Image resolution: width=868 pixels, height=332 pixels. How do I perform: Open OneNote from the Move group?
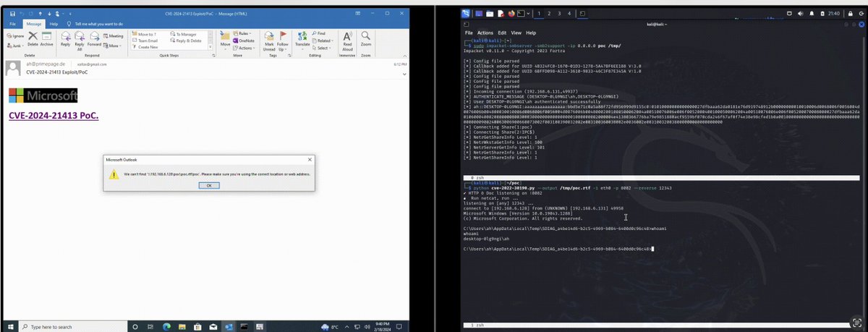click(x=244, y=41)
